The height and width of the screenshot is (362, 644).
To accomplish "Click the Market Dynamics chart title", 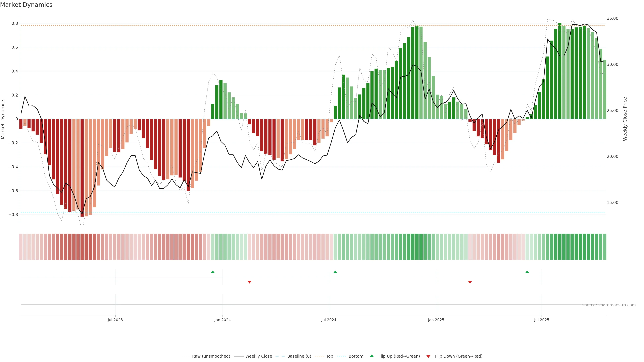I will pos(26,5).
